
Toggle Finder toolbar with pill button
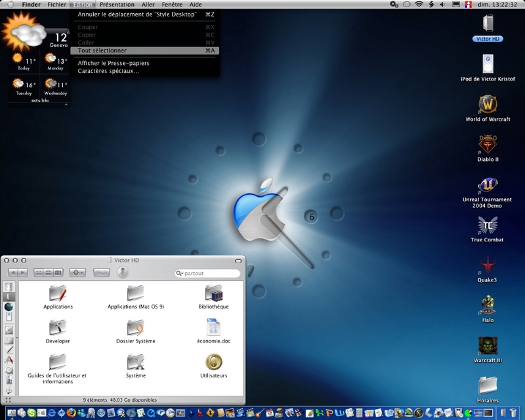pyautogui.click(x=238, y=261)
